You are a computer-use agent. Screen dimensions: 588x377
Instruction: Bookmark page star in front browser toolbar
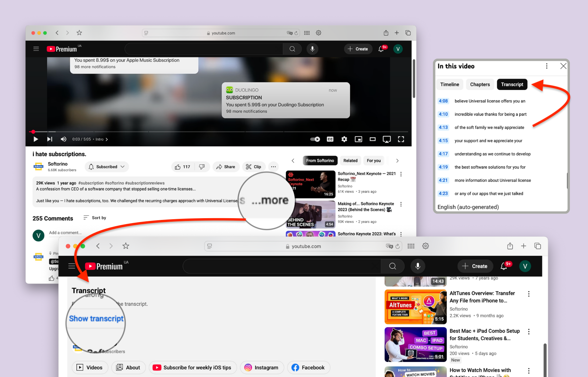pyautogui.click(x=126, y=246)
